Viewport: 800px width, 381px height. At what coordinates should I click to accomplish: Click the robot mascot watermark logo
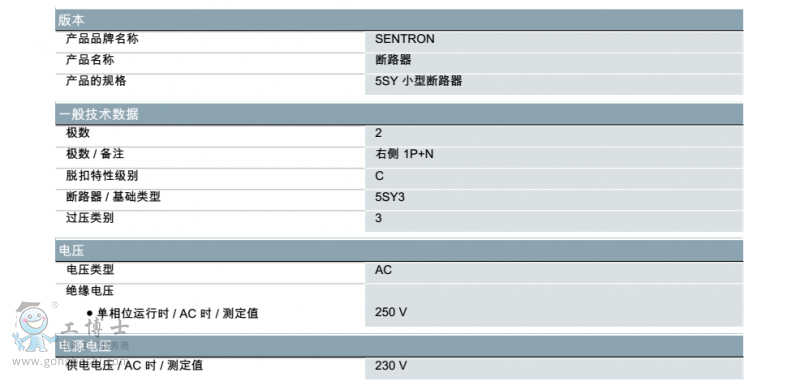coord(34,326)
